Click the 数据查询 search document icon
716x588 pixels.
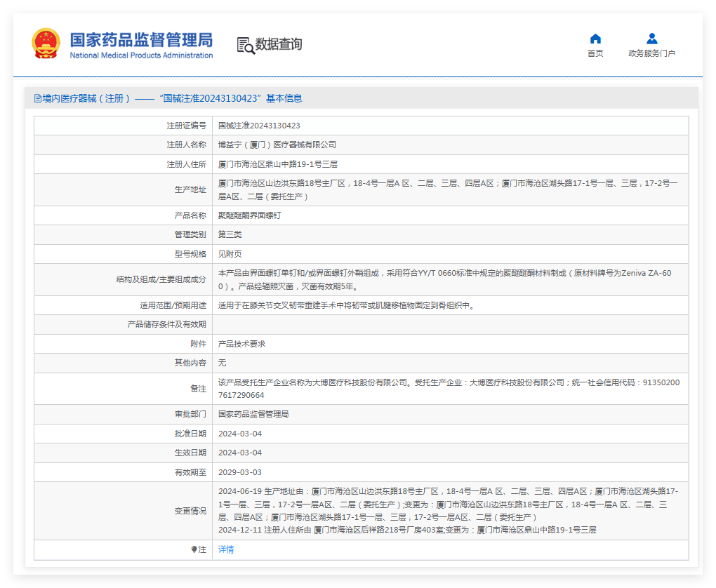(246, 46)
